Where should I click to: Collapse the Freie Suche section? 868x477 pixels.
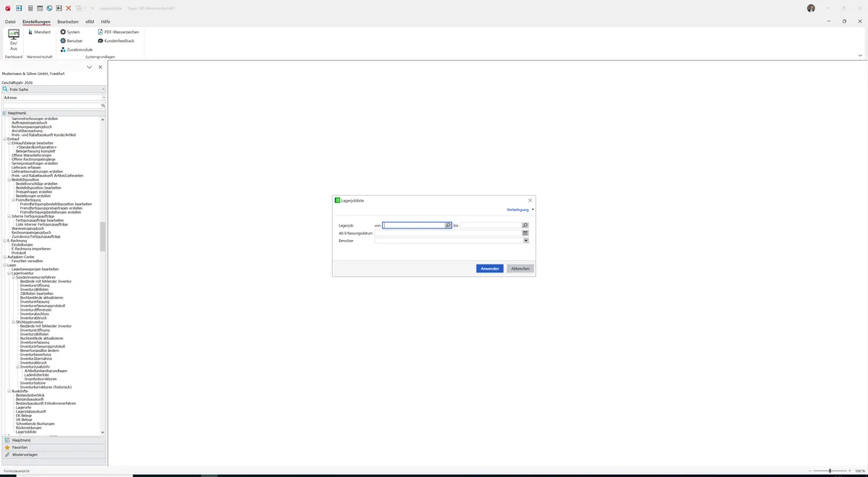point(103,89)
